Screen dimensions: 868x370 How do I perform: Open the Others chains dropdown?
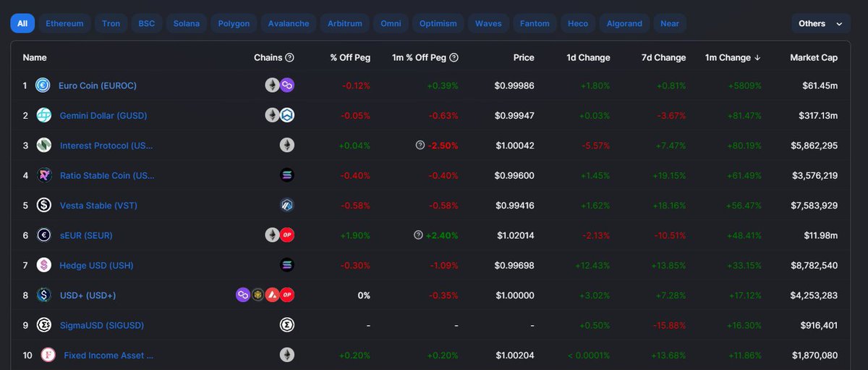pos(821,24)
